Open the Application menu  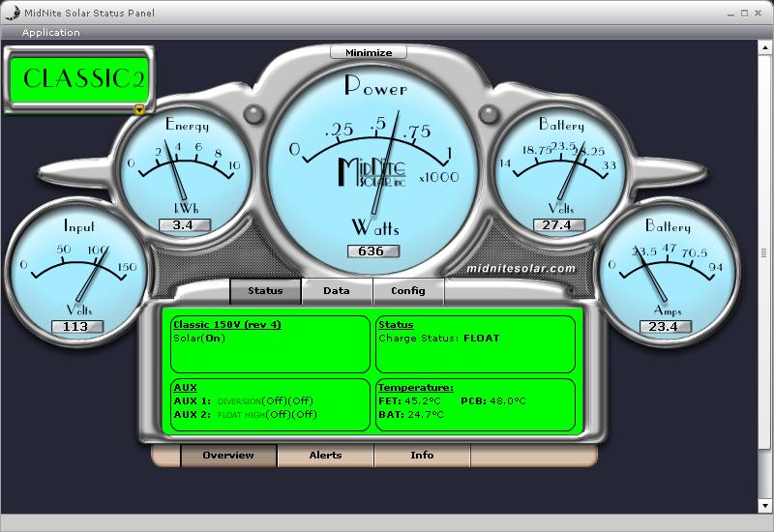51,33
